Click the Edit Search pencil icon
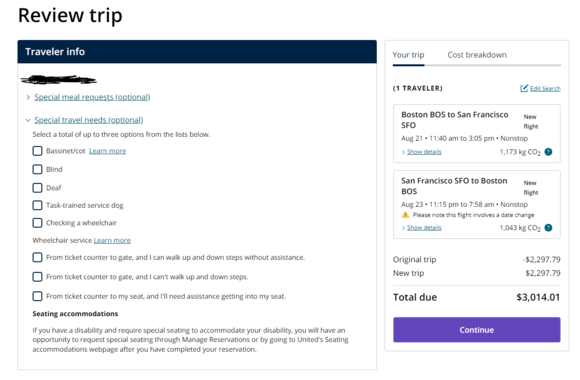This screenshot has height=380, width=580. (524, 88)
